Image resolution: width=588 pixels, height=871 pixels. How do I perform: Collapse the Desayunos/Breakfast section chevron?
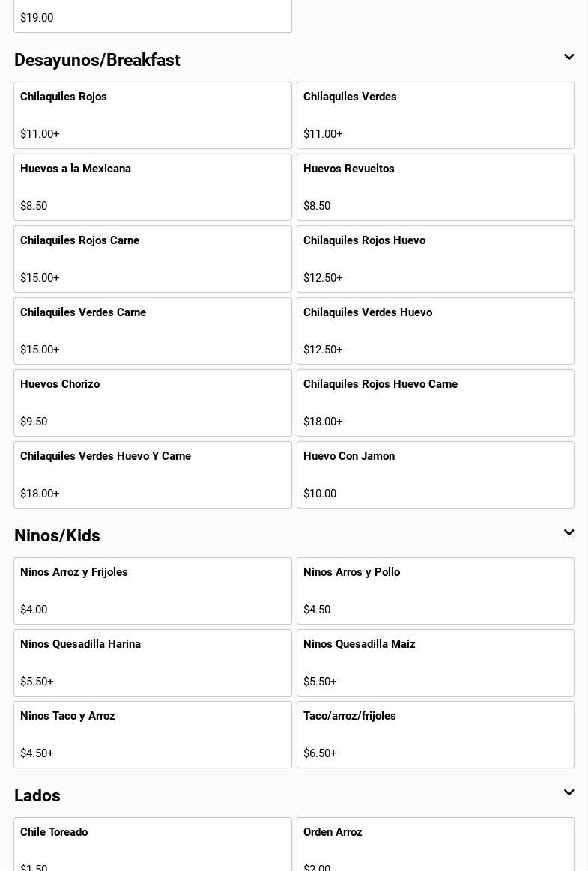pos(569,58)
